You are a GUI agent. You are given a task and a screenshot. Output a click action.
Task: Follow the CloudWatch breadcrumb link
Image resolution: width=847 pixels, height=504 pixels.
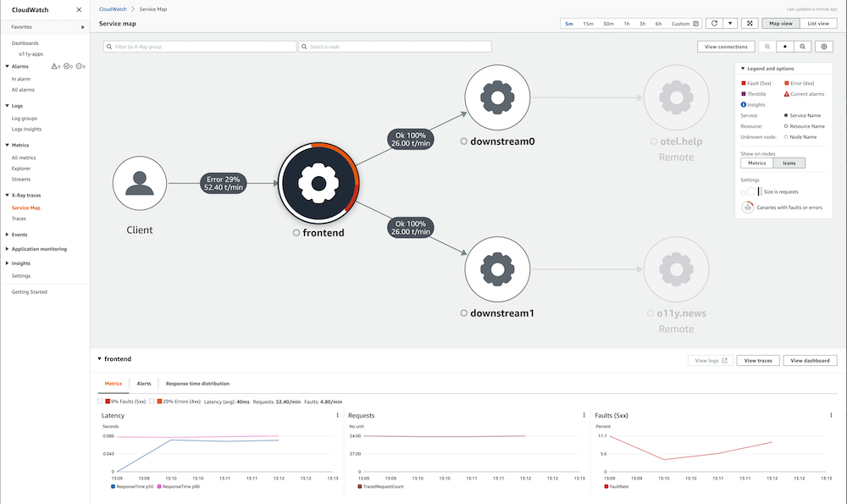tap(113, 9)
